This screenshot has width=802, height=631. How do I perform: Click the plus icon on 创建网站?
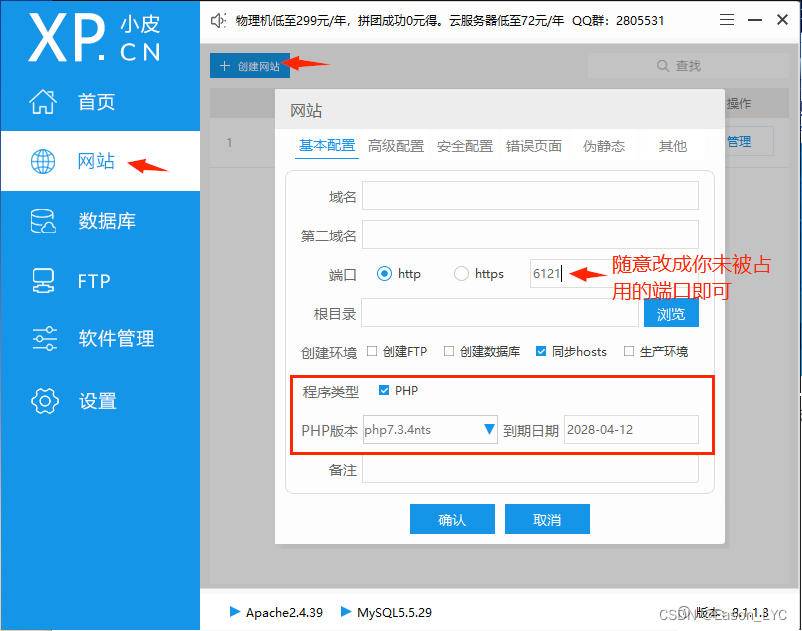pyautogui.click(x=225, y=66)
